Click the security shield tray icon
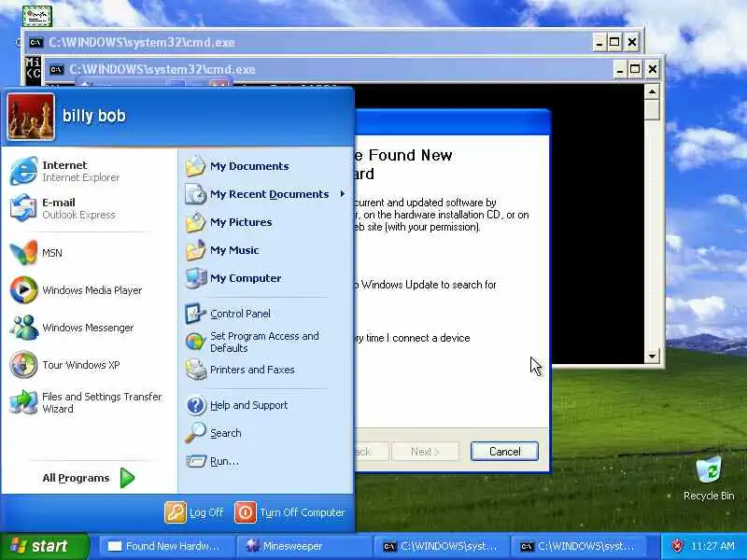747x560 pixels. pos(677,546)
